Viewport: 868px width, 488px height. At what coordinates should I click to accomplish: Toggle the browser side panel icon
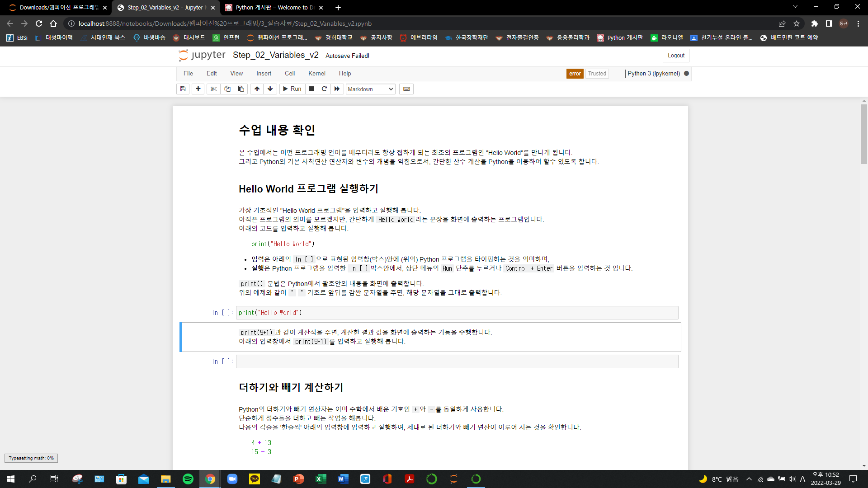pyautogui.click(x=829, y=23)
